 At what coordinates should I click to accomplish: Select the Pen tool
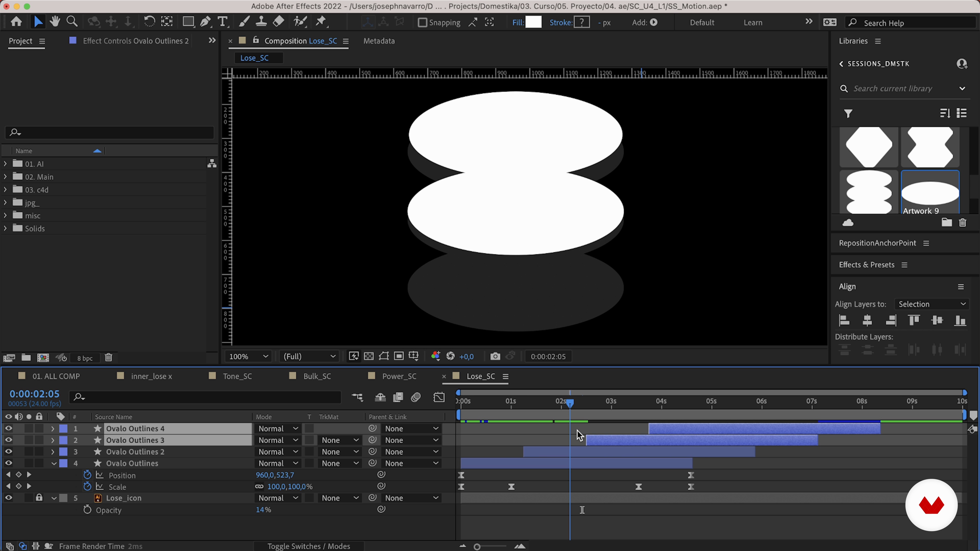click(205, 22)
